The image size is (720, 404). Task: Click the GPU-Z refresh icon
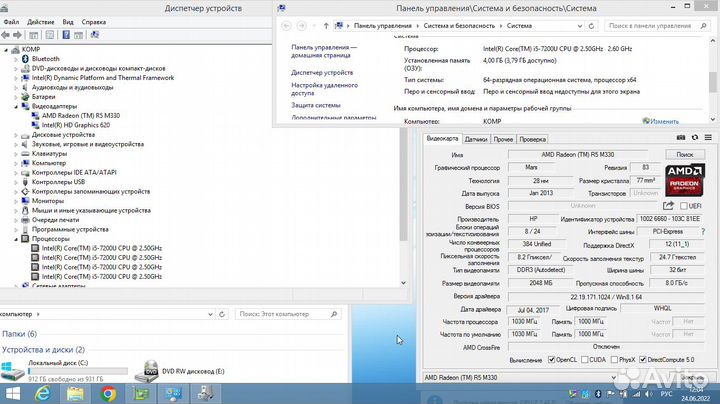point(695,137)
